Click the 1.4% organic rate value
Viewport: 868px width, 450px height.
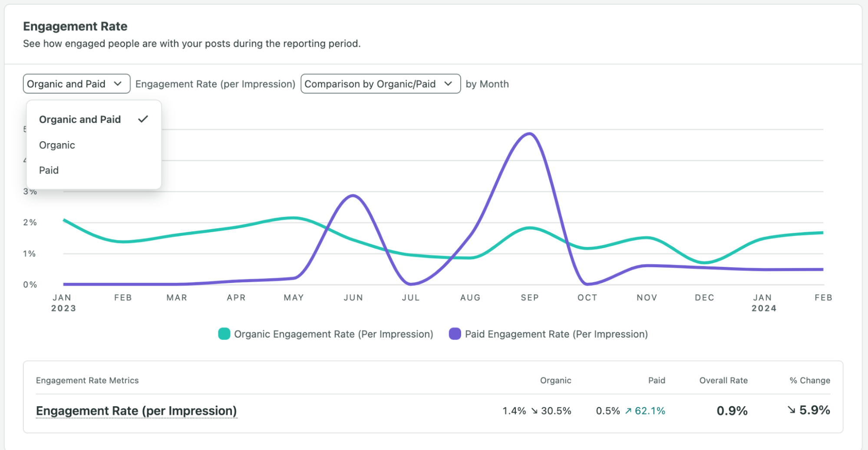click(514, 411)
